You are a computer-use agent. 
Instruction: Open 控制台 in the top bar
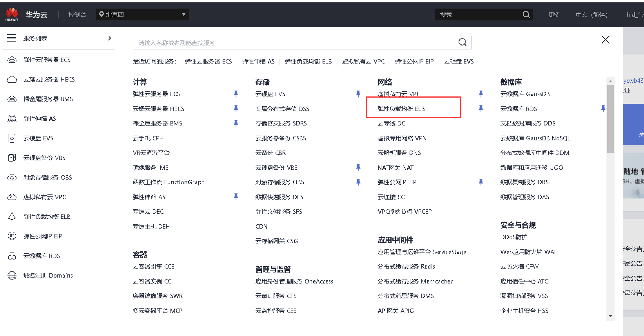click(77, 15)
